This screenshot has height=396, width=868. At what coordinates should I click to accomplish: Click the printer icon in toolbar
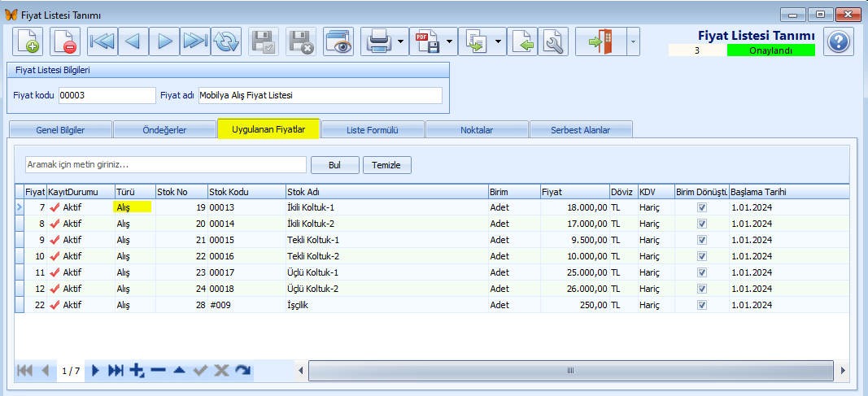377,41
